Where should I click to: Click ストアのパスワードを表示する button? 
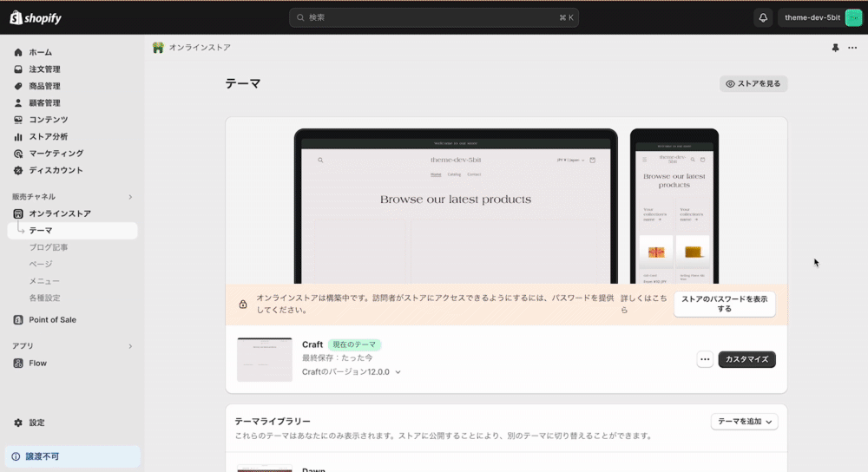725,304
